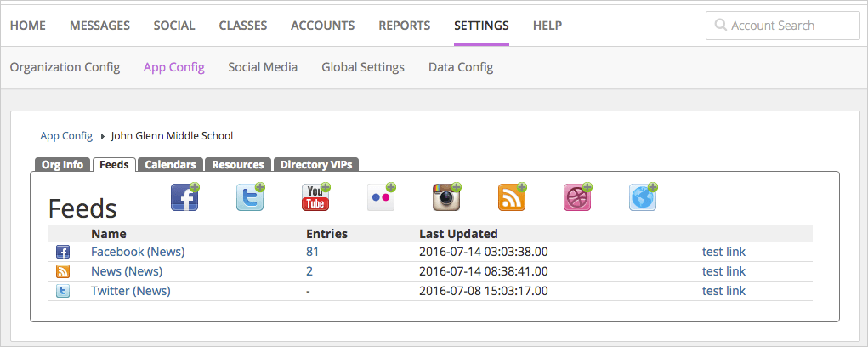Add a new Flickr feed
This screenshot has width=868, height=347.
[381, 197]
